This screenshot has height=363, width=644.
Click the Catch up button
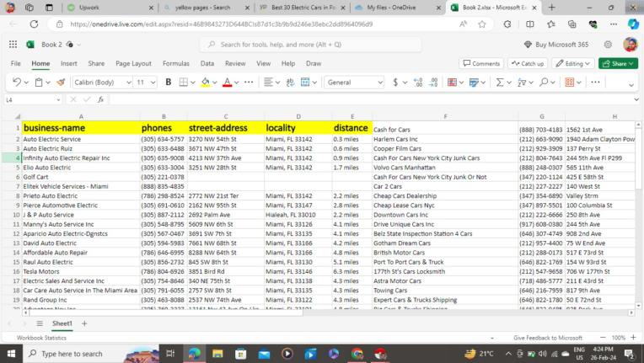click(528, 63)
